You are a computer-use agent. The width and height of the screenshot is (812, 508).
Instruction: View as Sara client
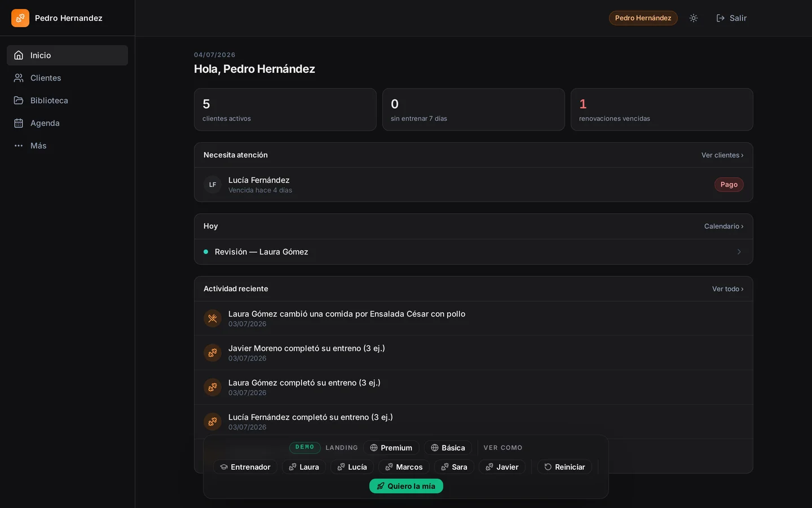pos(454,467)
